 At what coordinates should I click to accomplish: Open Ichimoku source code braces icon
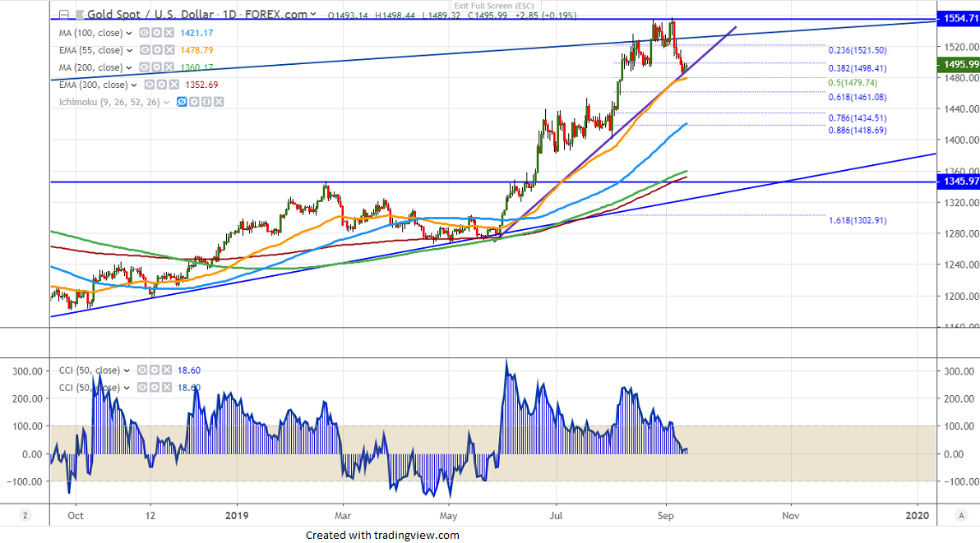(x=206, y=102)
